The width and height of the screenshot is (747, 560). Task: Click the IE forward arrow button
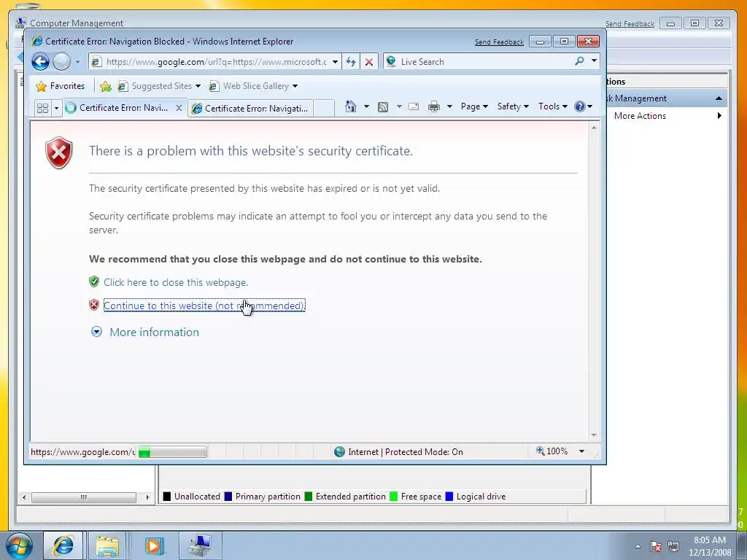point(61,61)
